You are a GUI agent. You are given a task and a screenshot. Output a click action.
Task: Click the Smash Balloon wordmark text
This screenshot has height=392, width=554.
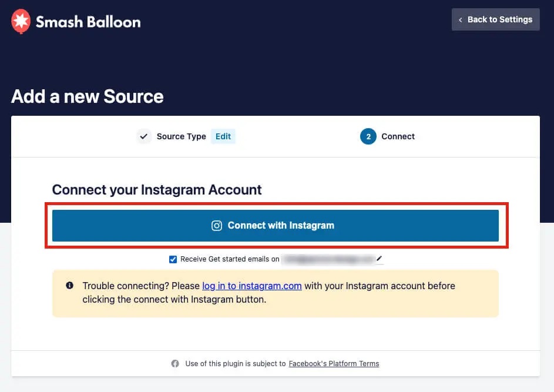[88, 22]
